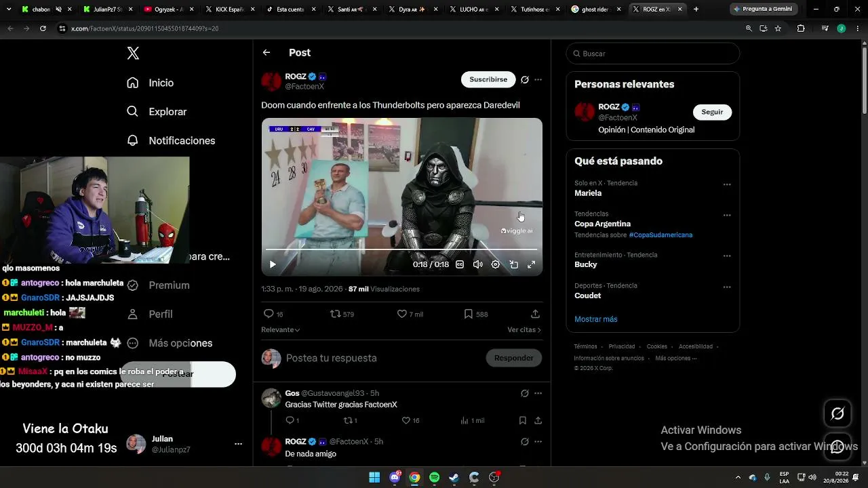Image resolution: width=868 pixels, height=488 pixels.
Task: Repost the post with 579 reposts
Action: click(342, 314)
